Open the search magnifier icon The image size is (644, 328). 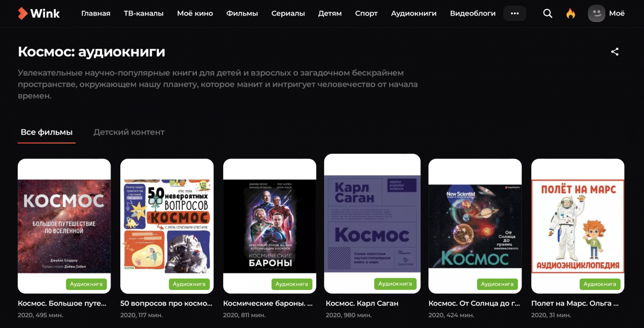(x=547, y=13)
